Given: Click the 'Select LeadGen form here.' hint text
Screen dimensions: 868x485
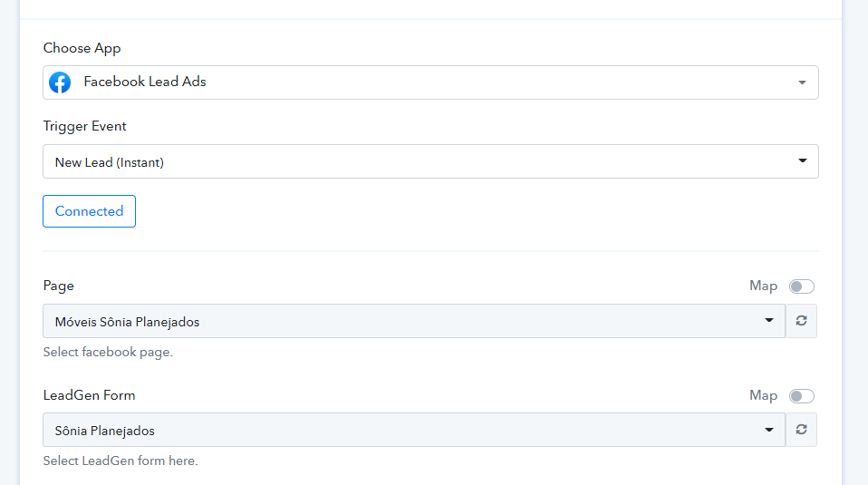Looking at the screenshot, I should [x=121, y=461].
